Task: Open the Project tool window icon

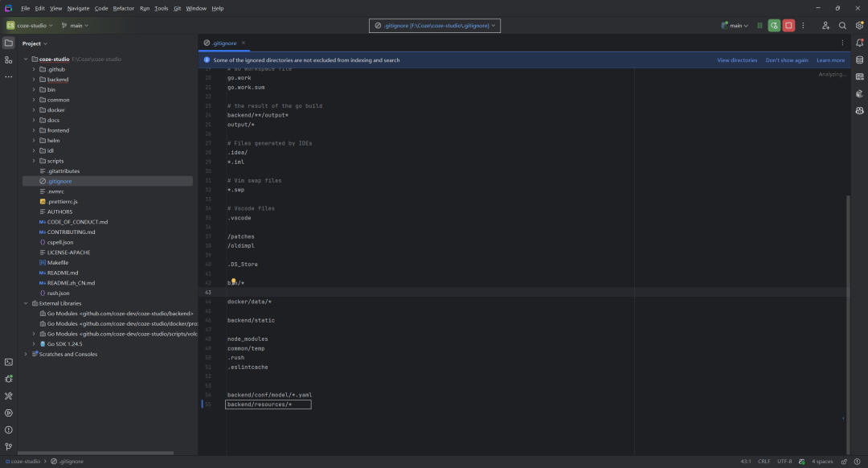Action: 8,43
